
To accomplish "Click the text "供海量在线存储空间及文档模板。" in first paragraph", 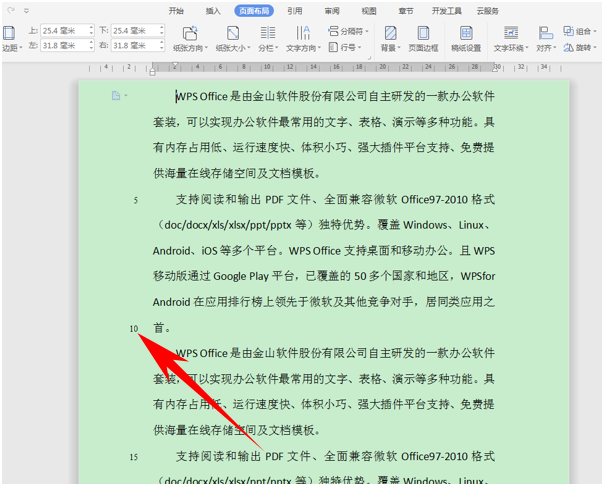I will pos(237,173).
